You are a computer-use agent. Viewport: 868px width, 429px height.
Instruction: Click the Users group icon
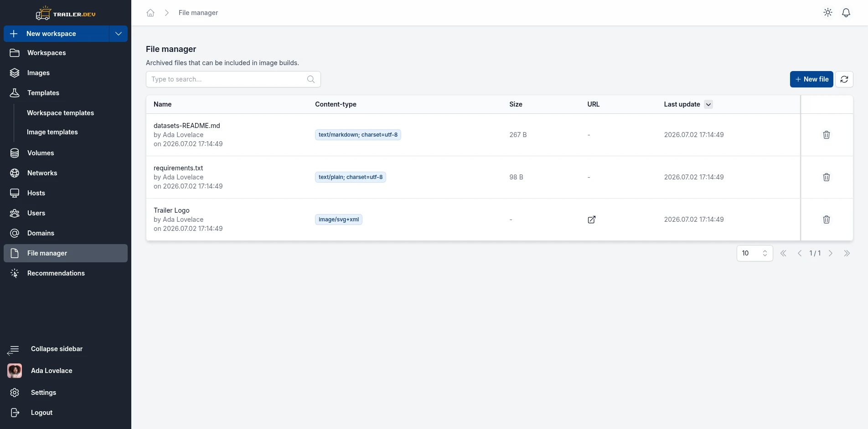(15, 213)
